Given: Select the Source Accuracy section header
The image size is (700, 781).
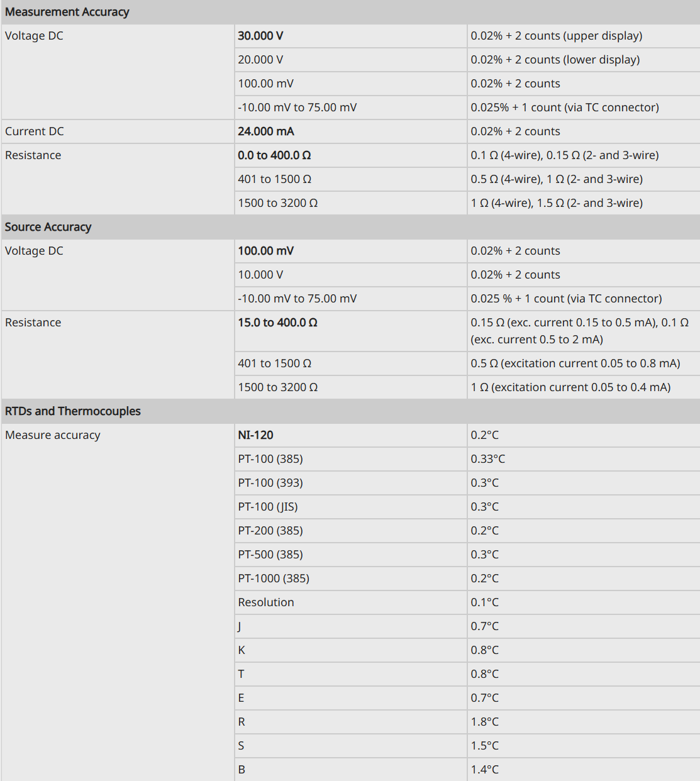Looking at the screenshot, I should (48, 227).
